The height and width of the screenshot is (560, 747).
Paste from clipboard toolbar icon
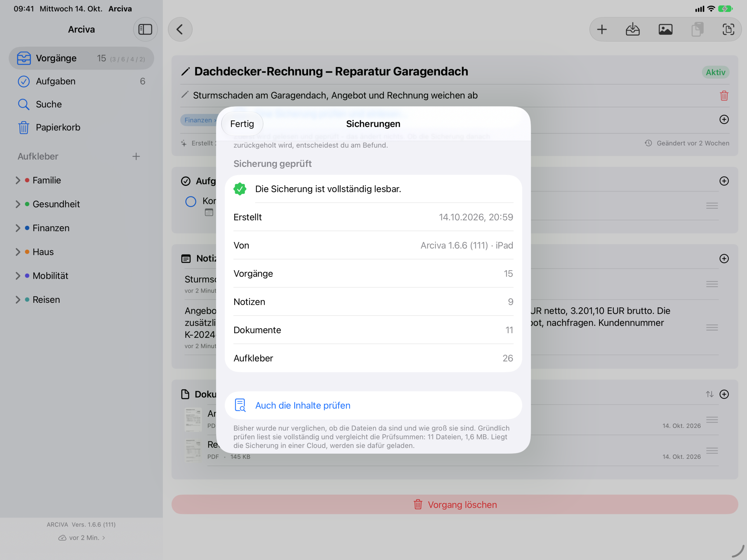tap(697, 29)
